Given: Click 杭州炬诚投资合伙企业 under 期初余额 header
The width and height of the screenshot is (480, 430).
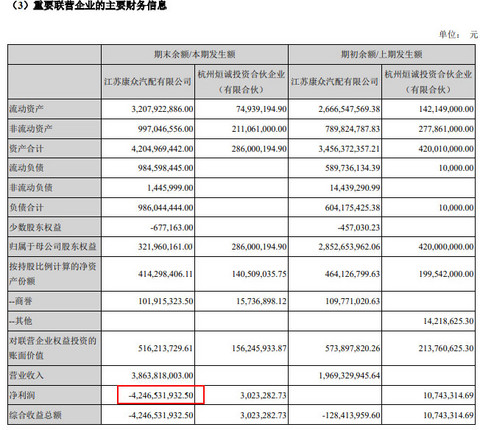Looking at the screenshot, I should [x=428, y=82].
